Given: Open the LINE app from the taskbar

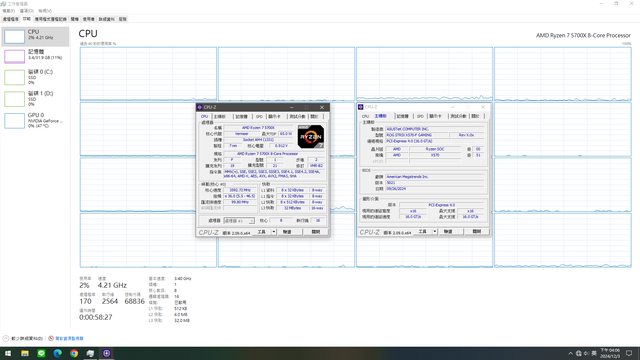Looking at the screenshot, I should pos(41,353).
